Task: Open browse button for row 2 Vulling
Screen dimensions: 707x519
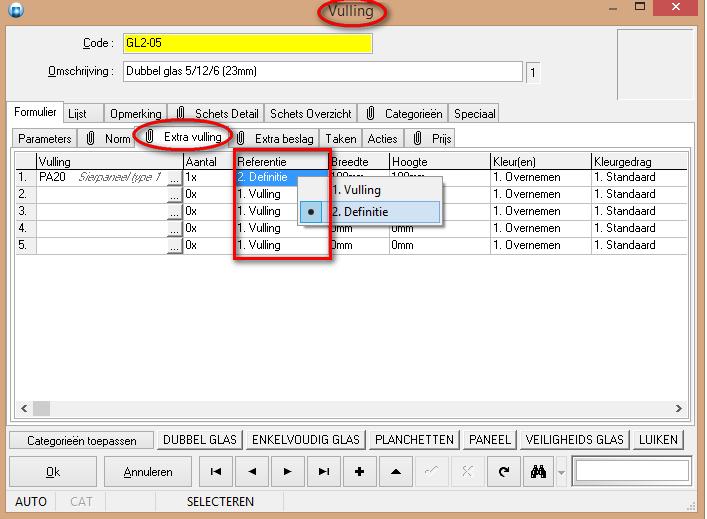Action: click(174, 195)
